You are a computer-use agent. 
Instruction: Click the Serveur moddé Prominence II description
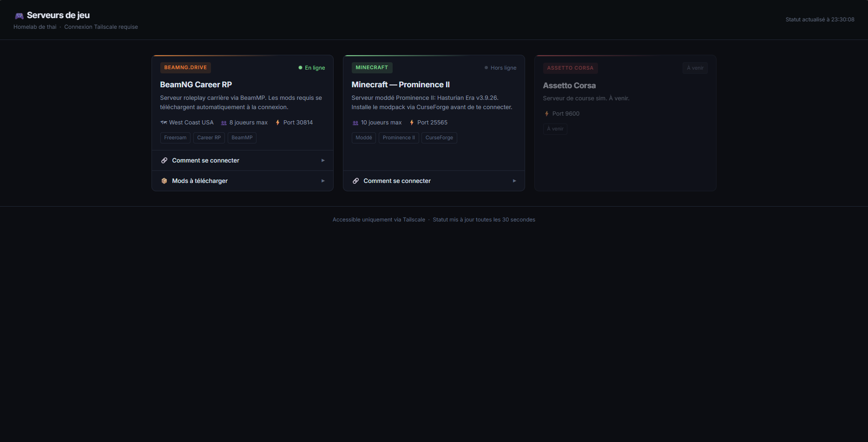(432, 103)
